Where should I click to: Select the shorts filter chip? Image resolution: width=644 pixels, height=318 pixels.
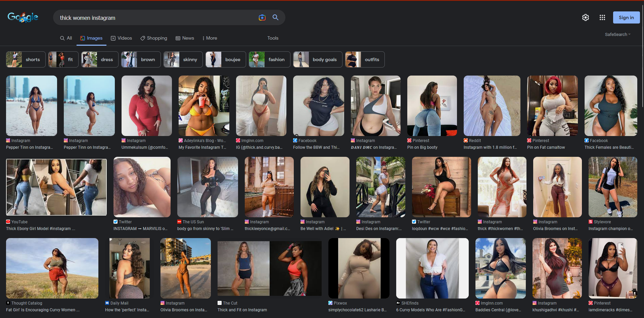(x=26, y=59)
